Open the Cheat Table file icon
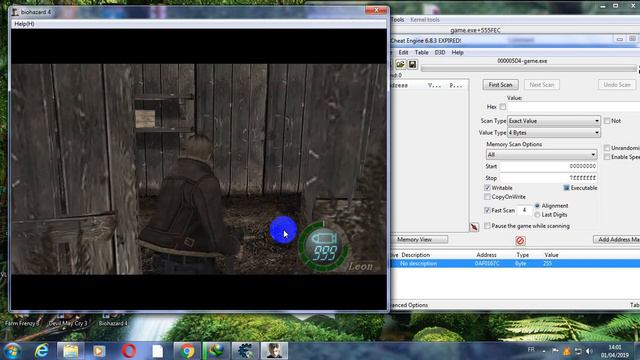The image size is (640, 360). click(x=400, y=64)
